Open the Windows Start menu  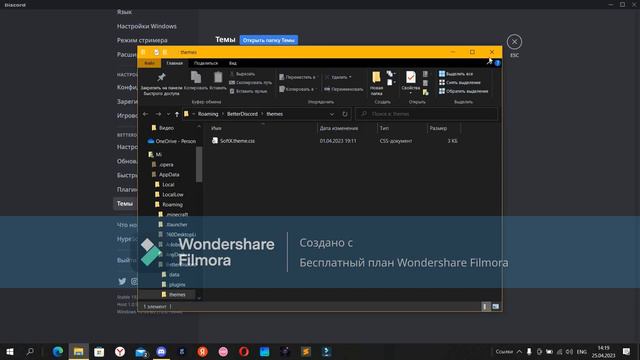10,351
